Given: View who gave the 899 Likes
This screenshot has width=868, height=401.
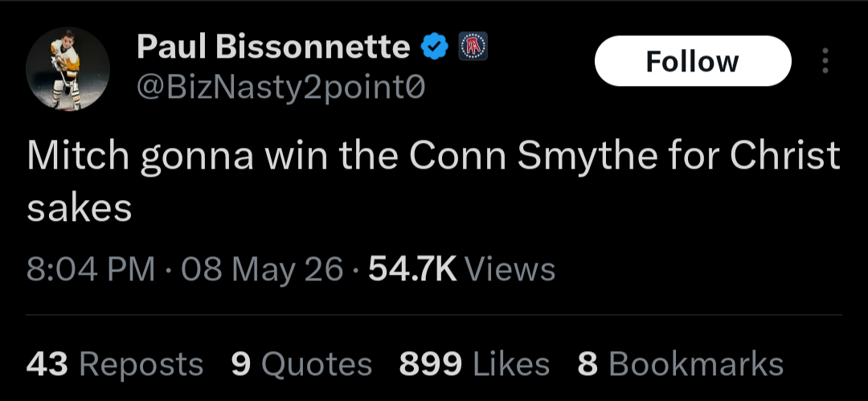Looking at the screenshot, I should (x=474, y=365).
